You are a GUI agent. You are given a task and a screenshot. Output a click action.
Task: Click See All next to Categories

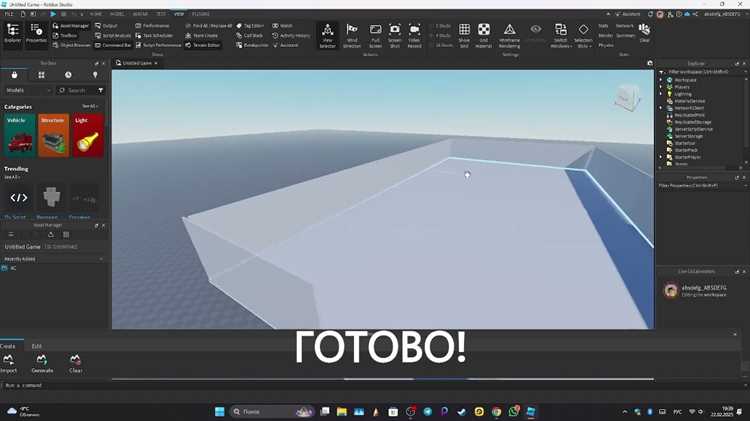click(89, 106)
